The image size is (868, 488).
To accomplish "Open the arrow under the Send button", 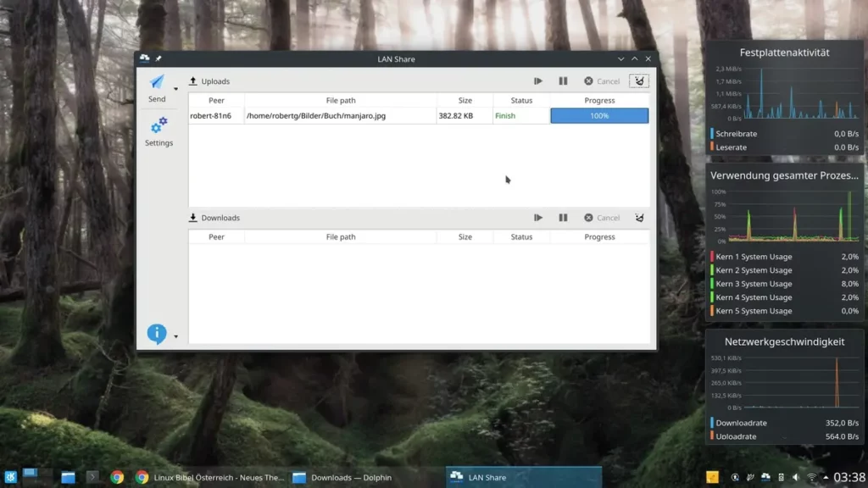I will 175,88.
